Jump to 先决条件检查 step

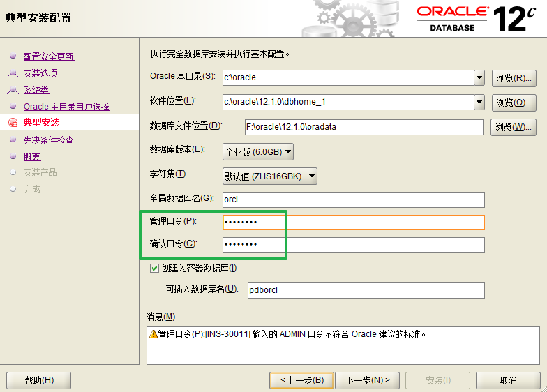coord(49,140)
